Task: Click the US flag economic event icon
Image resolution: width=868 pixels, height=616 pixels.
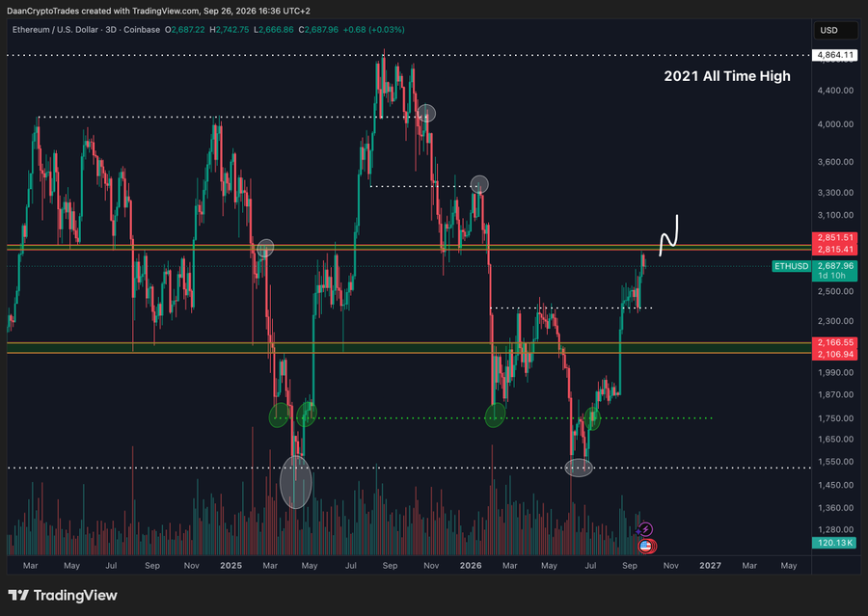Action: pos(645,546)
